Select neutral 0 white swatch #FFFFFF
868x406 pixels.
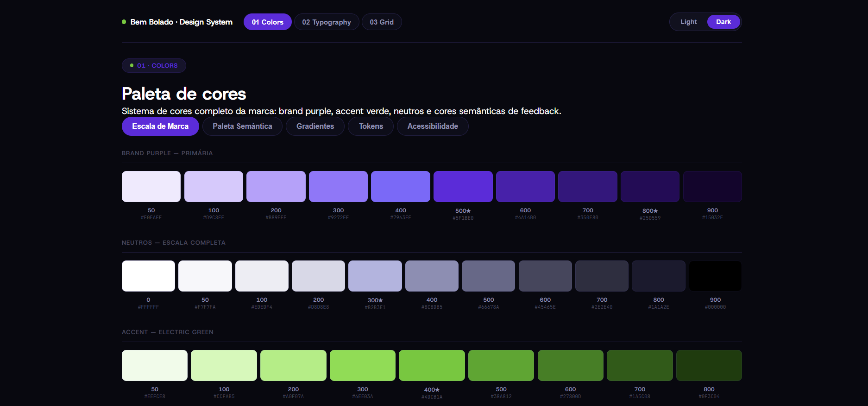(148, 276)
